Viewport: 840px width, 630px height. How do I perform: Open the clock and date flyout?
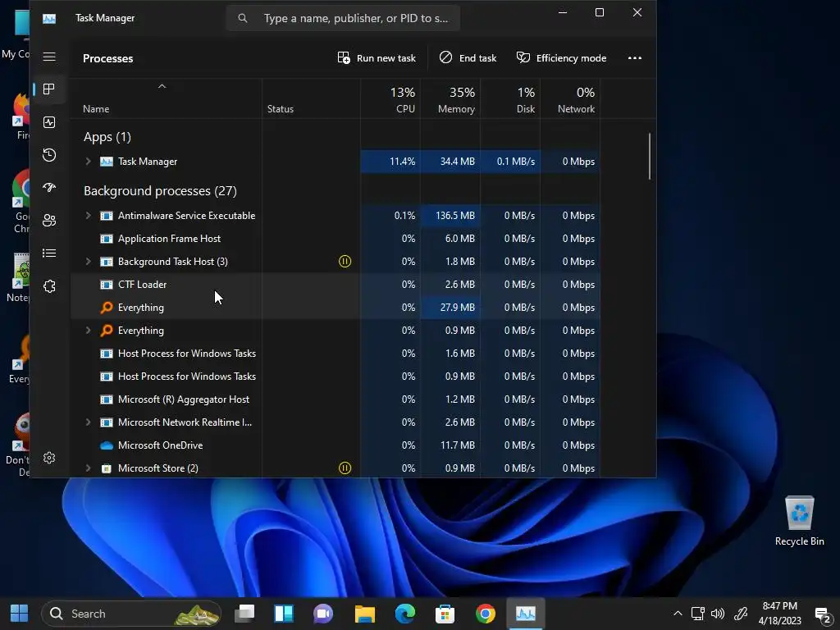[780, 614]
